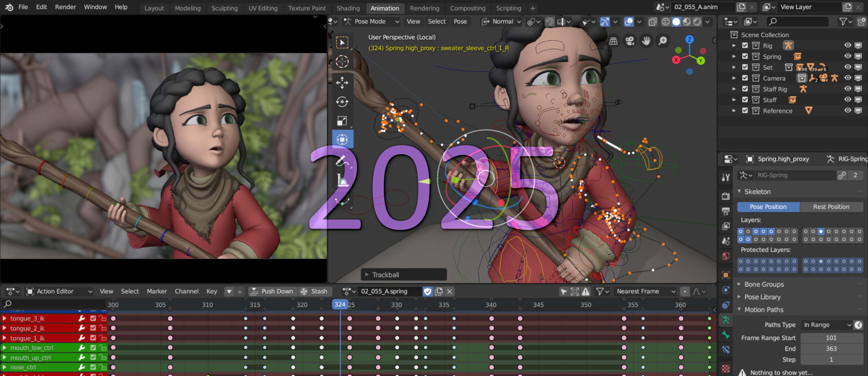Select the Select Box tool in viewport toolbar
This screenshot has height=376, width=868.
coord(342,43)
